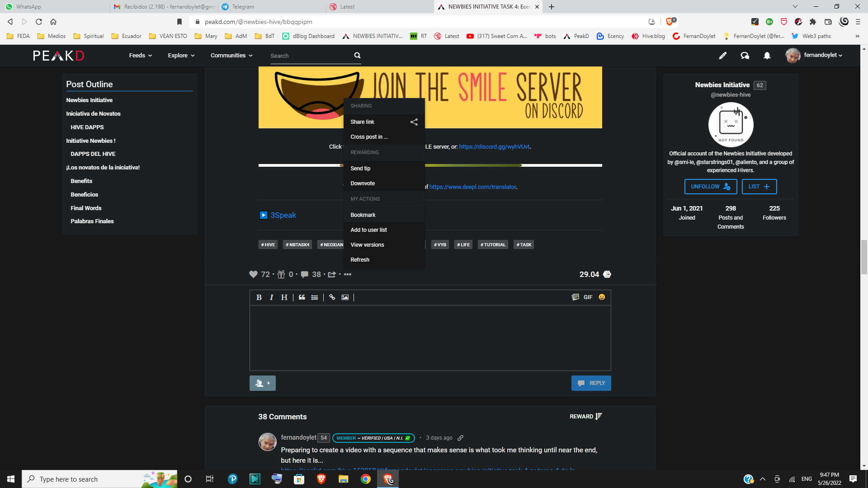Image resolution: width=868 pixels, height=488 pixels.
Task: Expand fernandoylet account dropdown
Action: pos(823,55)
